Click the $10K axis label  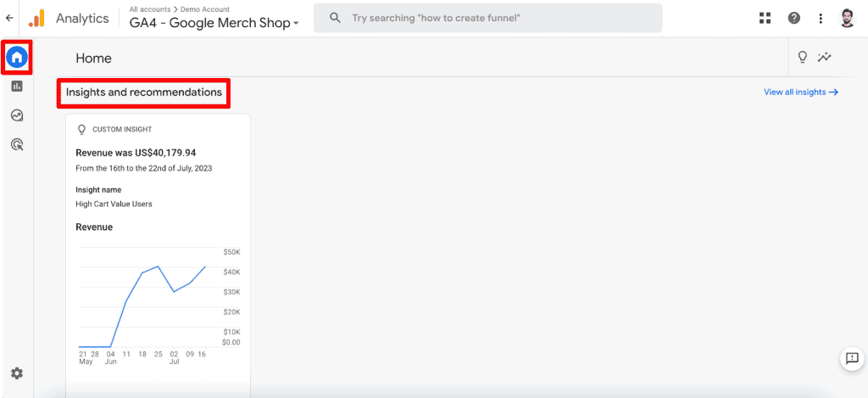(231, 332)
